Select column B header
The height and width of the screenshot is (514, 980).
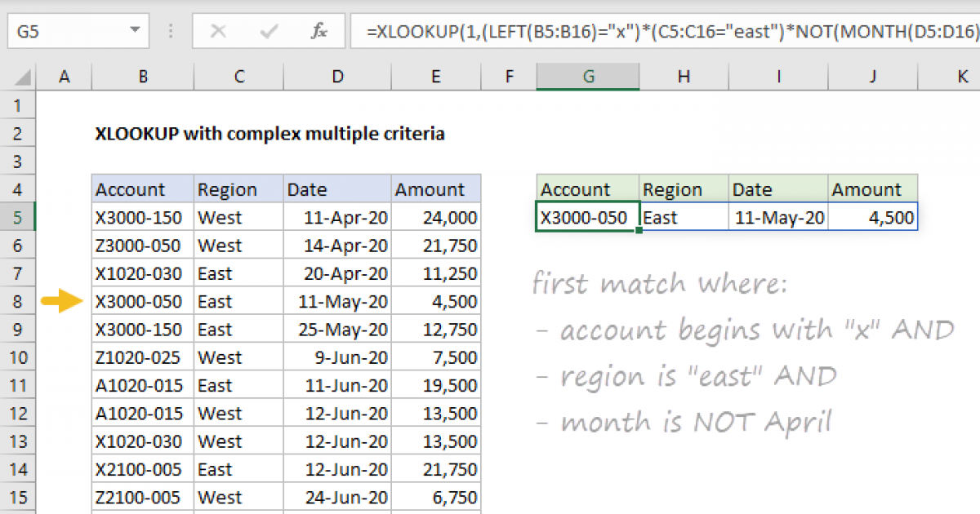click(x=143, y=77)
